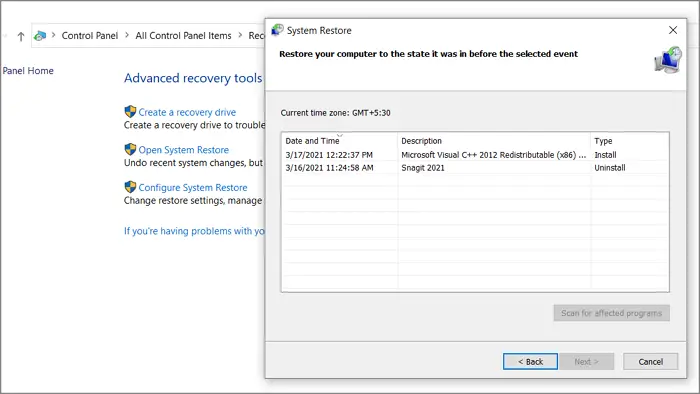The image size is (700, 394).
Task: Expand chevron after All Control Panel Items
Action: click(240, 35)
